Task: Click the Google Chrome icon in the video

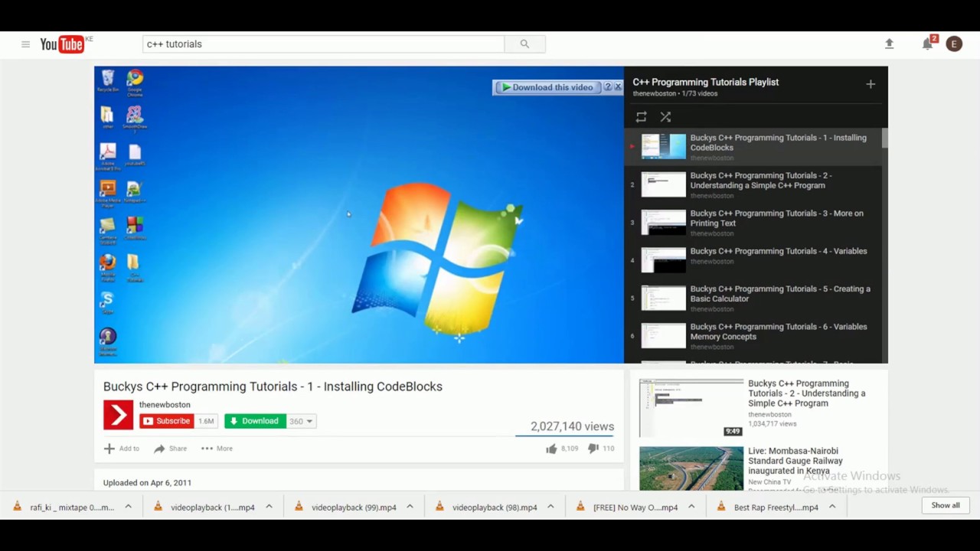Action: [135, 83]
